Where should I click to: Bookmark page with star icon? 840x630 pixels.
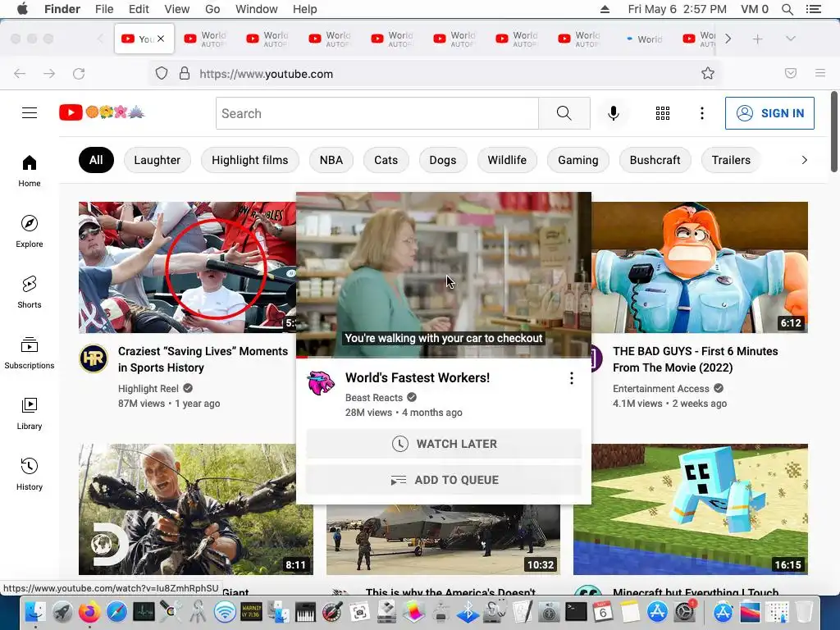(708, 73)
